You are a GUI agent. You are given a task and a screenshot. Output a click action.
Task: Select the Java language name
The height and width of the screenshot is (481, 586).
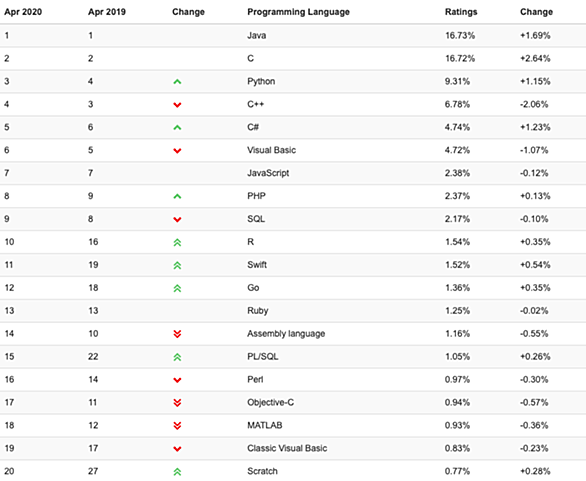coord(257,36)
